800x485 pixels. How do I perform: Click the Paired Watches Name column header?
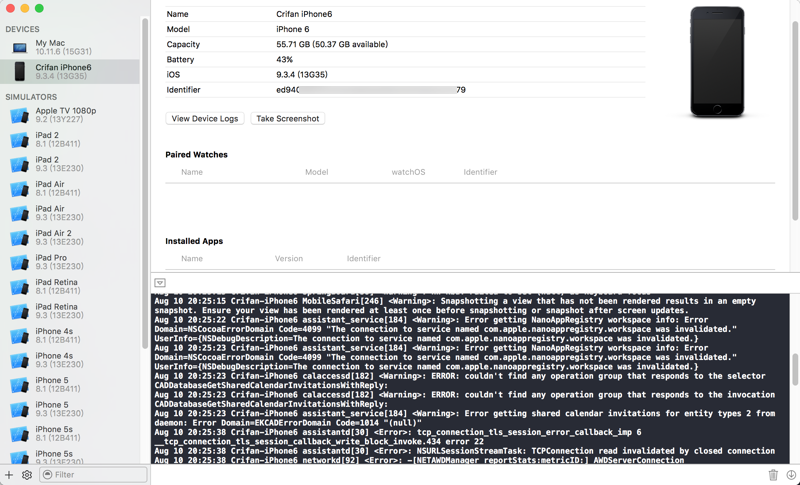(x=192, y=172)
